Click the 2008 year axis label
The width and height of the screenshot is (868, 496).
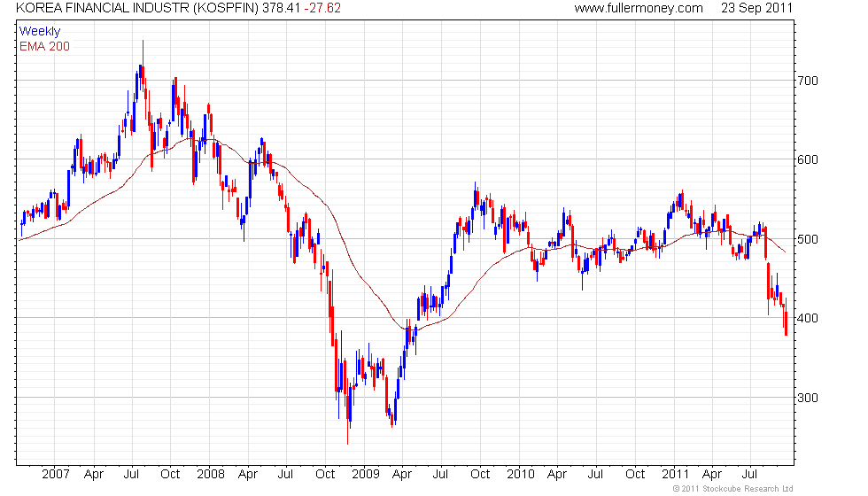click(211, 475)
